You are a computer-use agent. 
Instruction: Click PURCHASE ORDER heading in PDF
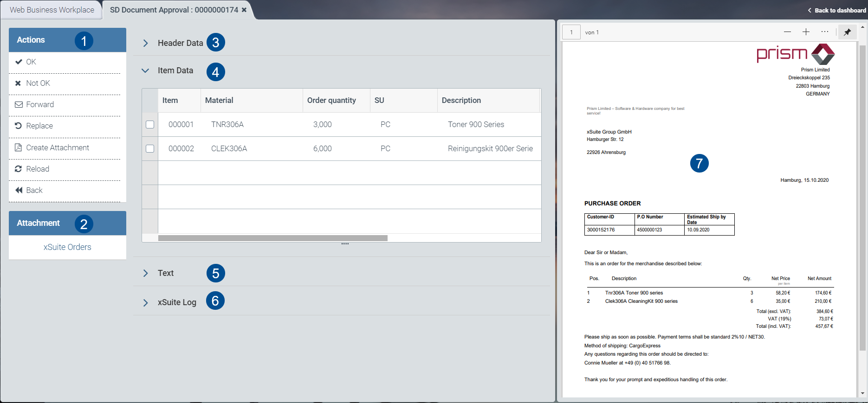pyautogui.click(x=612, y=203)
